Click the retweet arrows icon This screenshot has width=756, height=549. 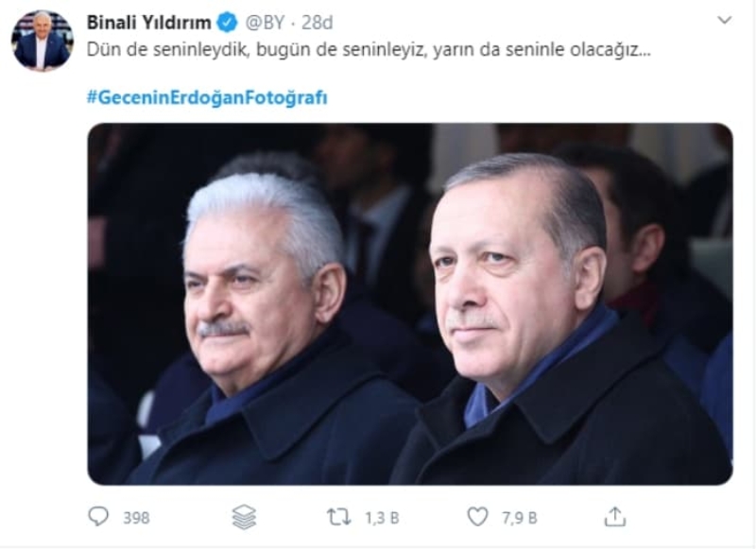(x=338, y=517)
